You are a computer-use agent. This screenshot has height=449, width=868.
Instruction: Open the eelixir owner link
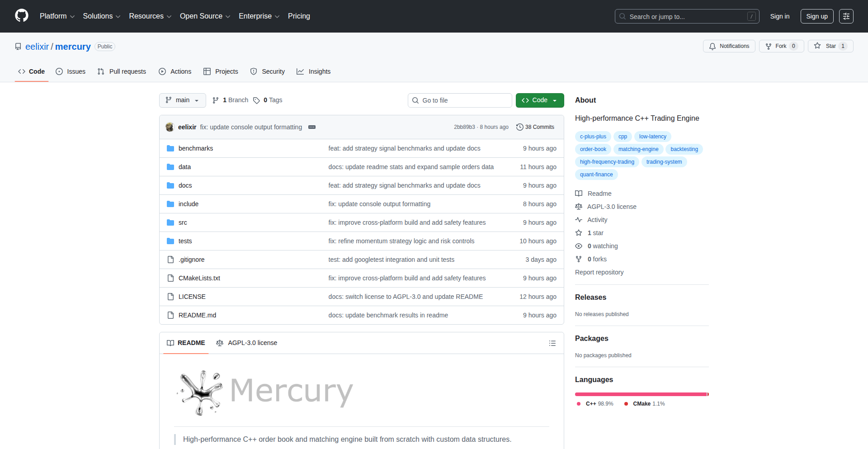tap(37, 47)
